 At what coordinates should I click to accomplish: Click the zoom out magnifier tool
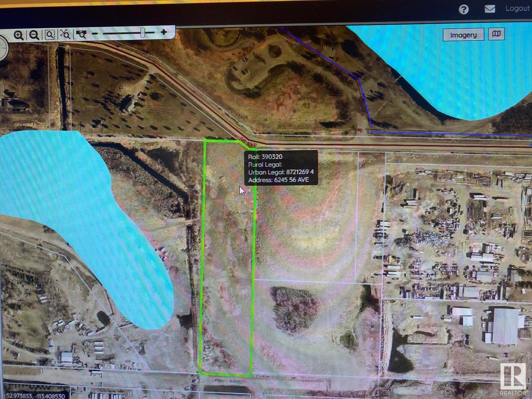click(34, 35)
